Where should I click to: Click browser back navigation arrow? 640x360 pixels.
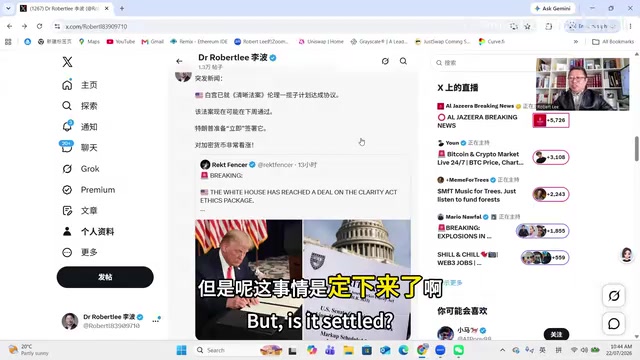[x=9, y=26]
